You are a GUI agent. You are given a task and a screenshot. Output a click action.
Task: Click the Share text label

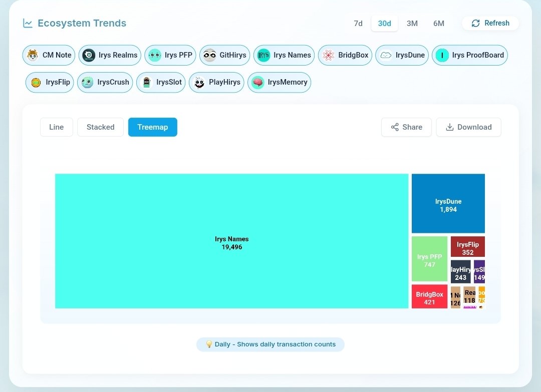click(412, 127)
